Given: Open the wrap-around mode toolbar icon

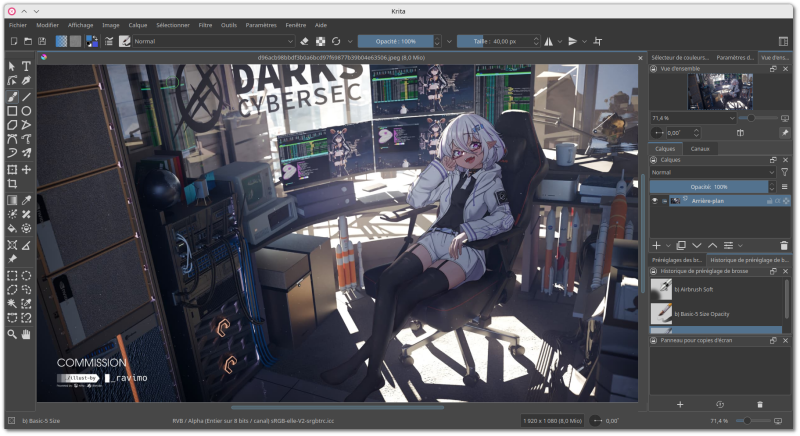Looking at the screenshot, I should (x=597, y=41).
